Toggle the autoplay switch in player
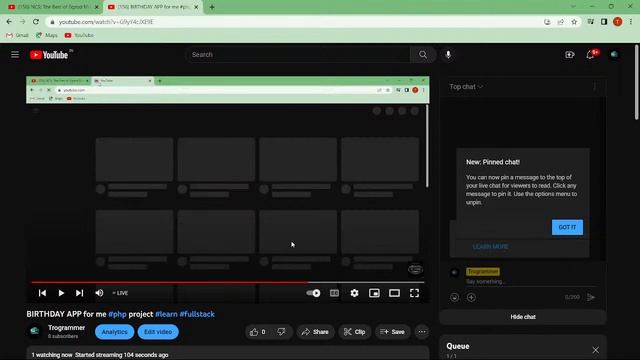This screenshot has width=640, height=360. coord(313,293)
